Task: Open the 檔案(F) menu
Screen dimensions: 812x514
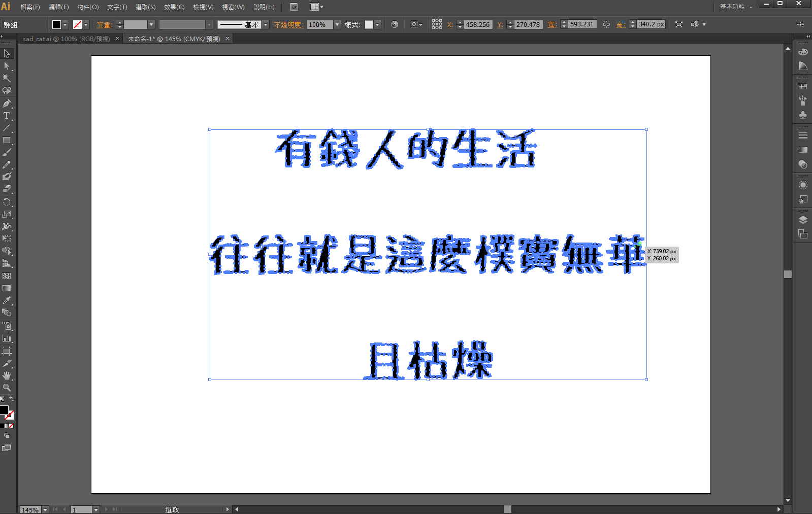Action: pyautogui.click(x=30, y=7)
